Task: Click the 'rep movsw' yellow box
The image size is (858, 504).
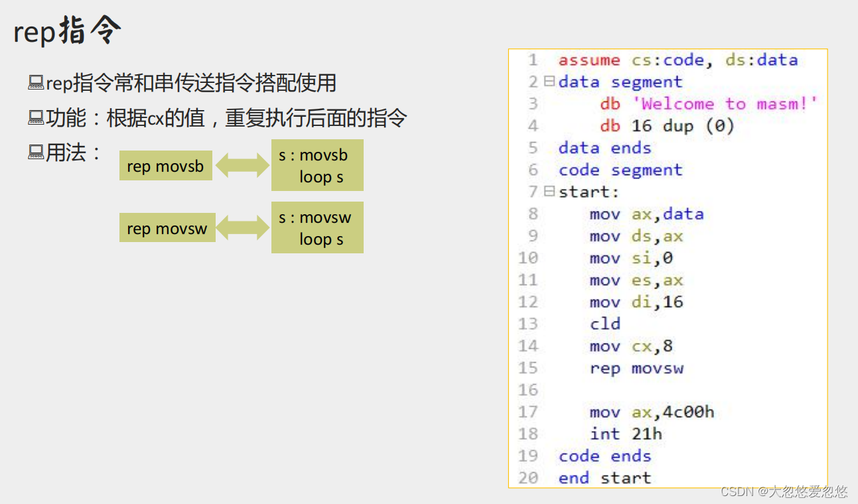Action: tap(167, 227)
